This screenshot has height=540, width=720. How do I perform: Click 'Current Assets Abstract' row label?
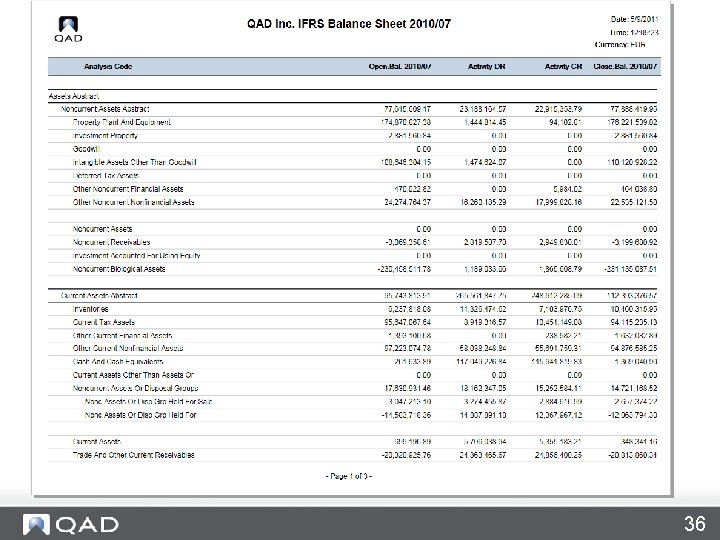[x=99, y=296]
